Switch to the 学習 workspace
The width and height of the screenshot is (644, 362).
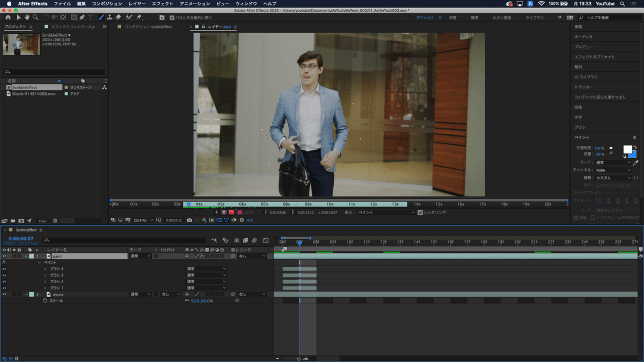tap(453, 18)
